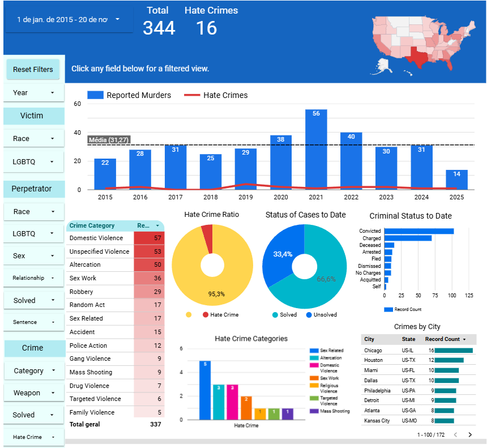
Task: Click the Religious Violence legend swatch
Action: pyautogui.click(x=314, y=386)
